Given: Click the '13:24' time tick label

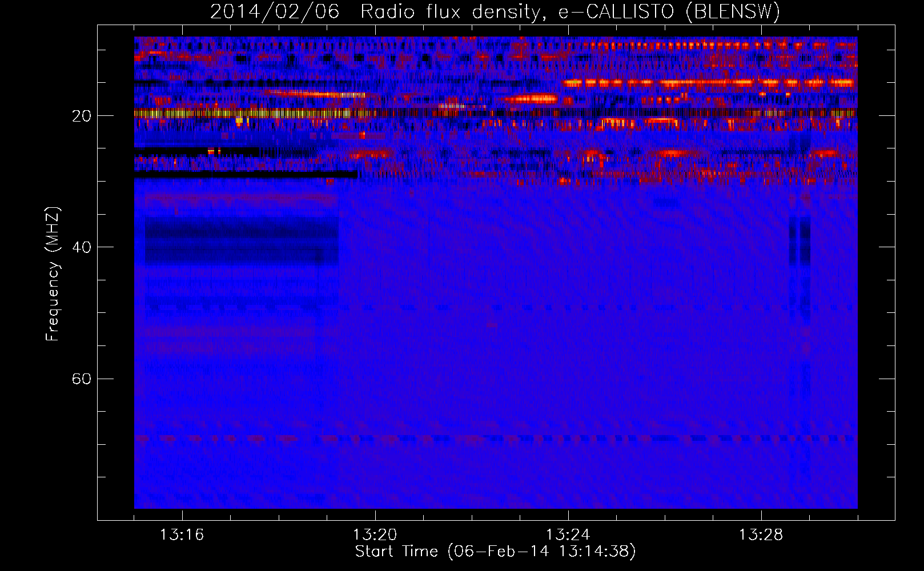Looking at the screenshot, I should coord(568,535).
